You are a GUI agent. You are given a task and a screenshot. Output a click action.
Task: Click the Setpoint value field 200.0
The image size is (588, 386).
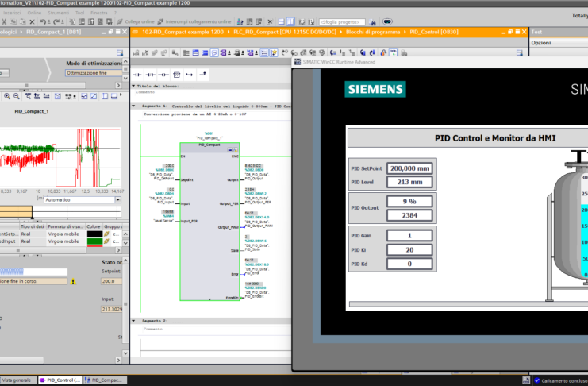[x=111, y=281]
